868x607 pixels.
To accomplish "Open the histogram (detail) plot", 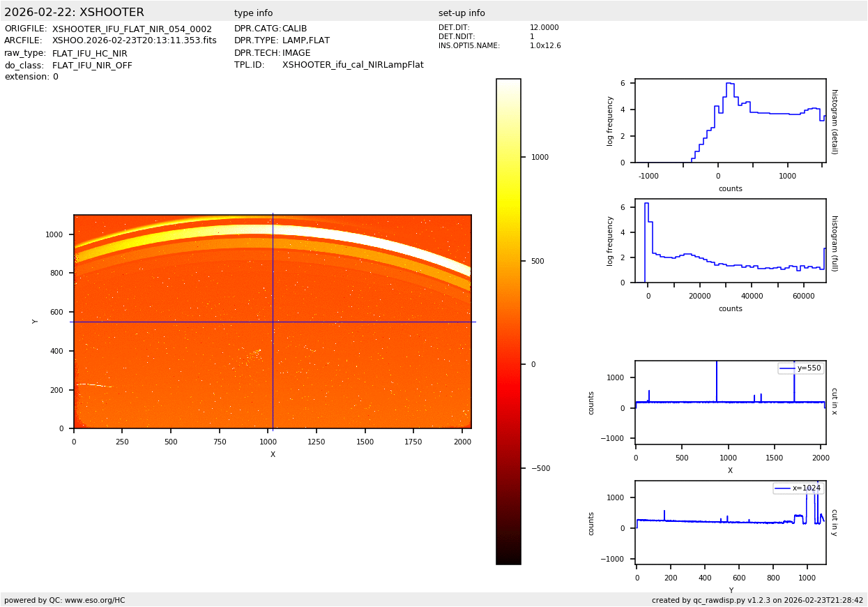I will (730, 121).
